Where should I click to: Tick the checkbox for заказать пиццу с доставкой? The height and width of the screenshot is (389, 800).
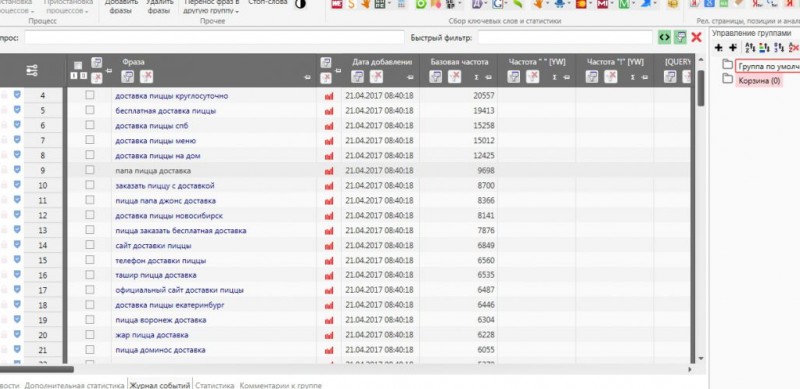(x=90, y=185)
